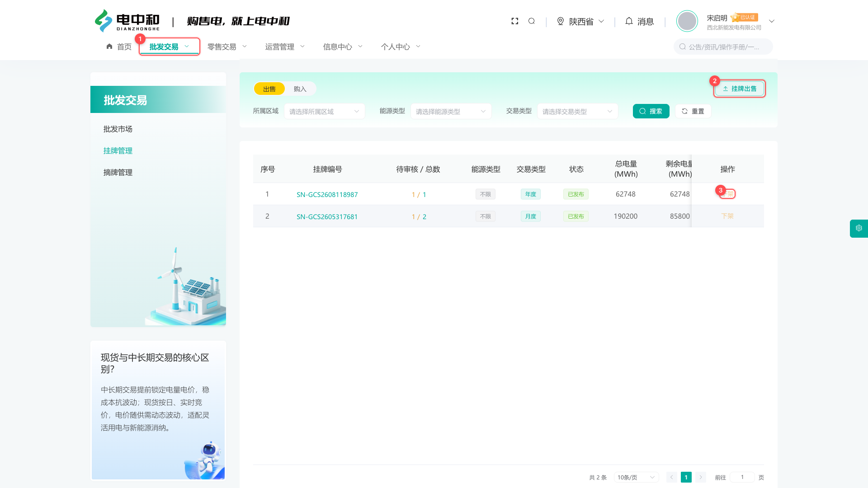Click the home icon for 首页
Screen dimensions: 868x488
coord(109,47)
